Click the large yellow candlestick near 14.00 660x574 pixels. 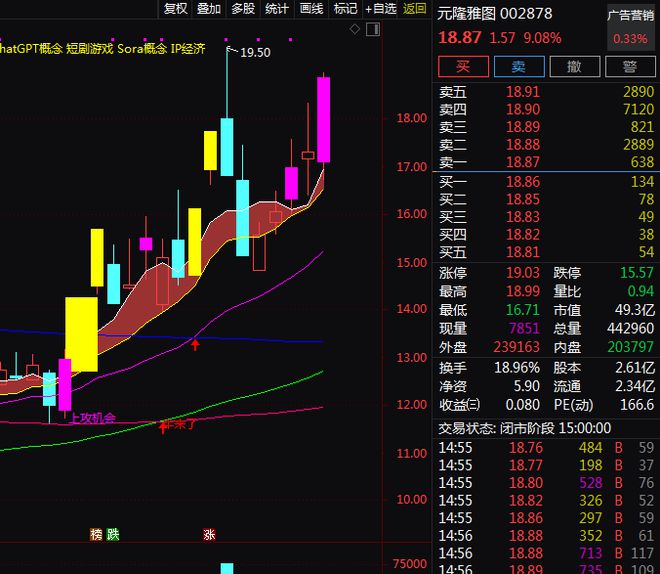pyautogui.click(x=81, y=335)
